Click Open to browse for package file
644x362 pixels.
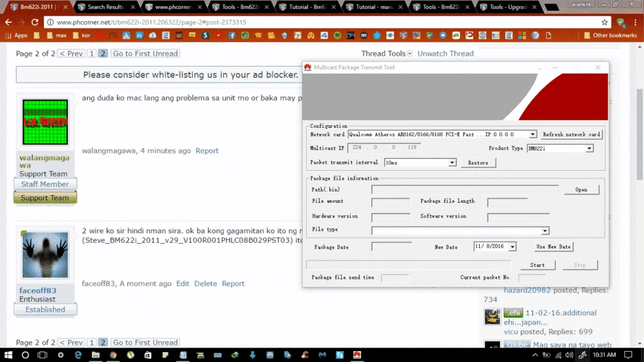point(581,190)
